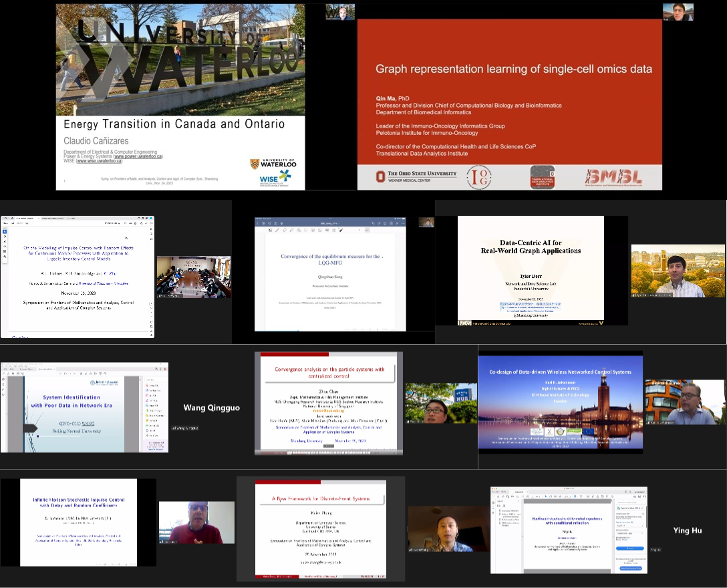This screenshot has height=588, width=727.
Task: Open the www.wise.uwaterloo.ca link
Action: click(x=100, y=161)
